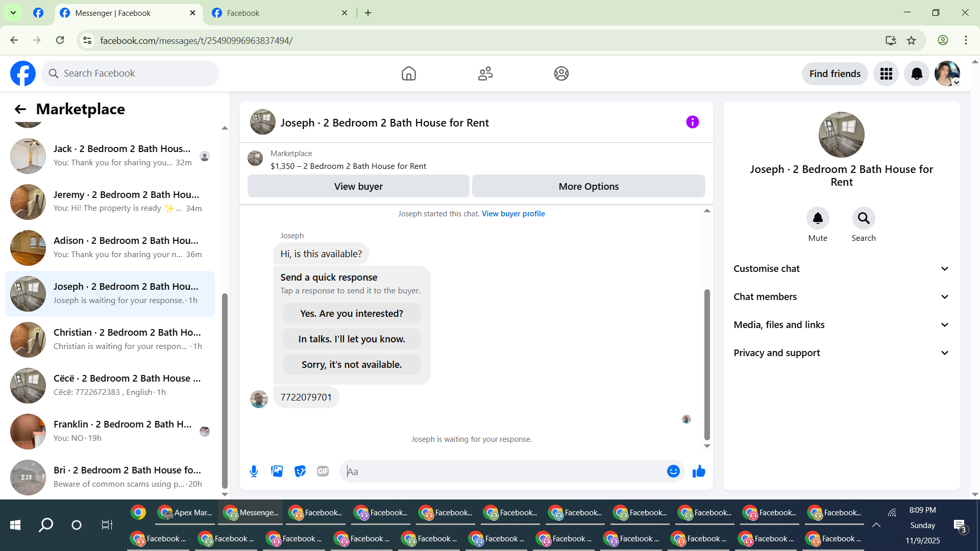Send quick reply 'Yes. Are you interested?'
Screen dimensions: 980x551
coord(352,314)
